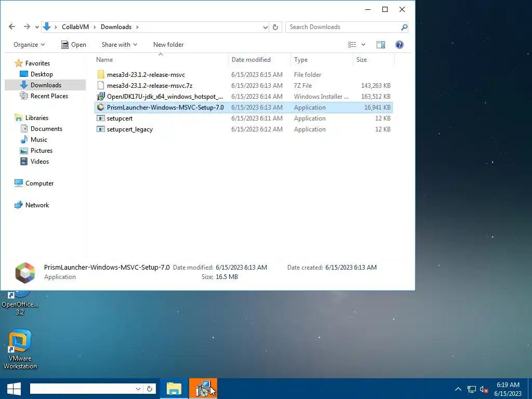This screenshot has height=399, width=532.
Task: Select Downloads in the navigation pane
Action: tap(46, 85)
